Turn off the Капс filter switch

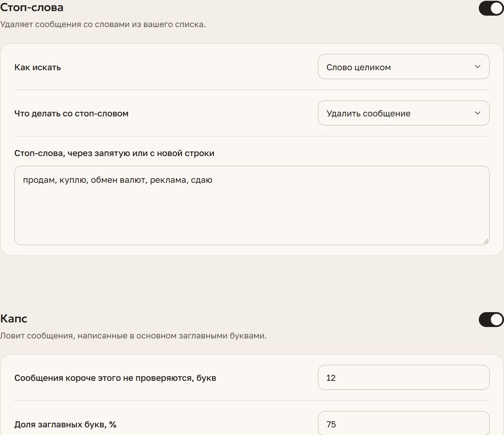coord(491,320)
